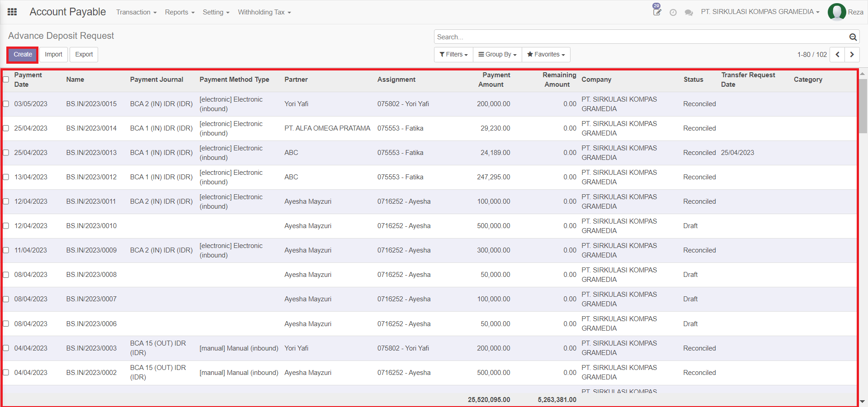Open record BS.IN/2023/0002
Screen dimensions: 868x407
(91, 373)
